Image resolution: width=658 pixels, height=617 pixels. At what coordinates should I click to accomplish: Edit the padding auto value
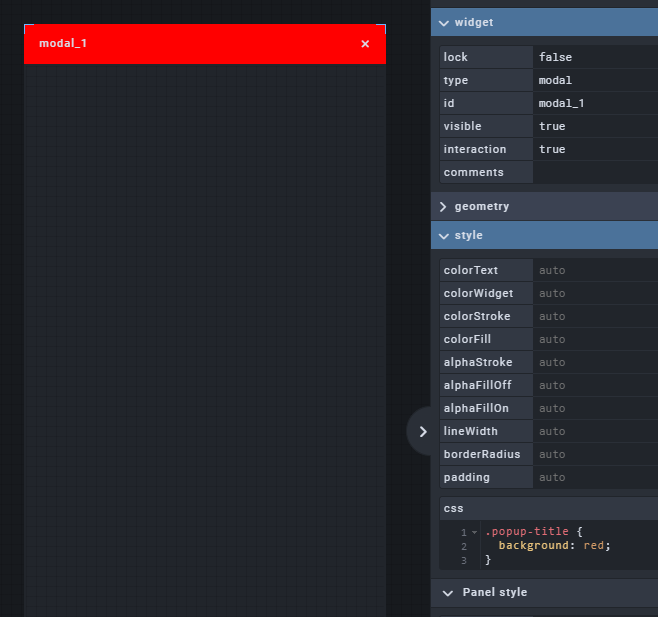tap(595, 478)
